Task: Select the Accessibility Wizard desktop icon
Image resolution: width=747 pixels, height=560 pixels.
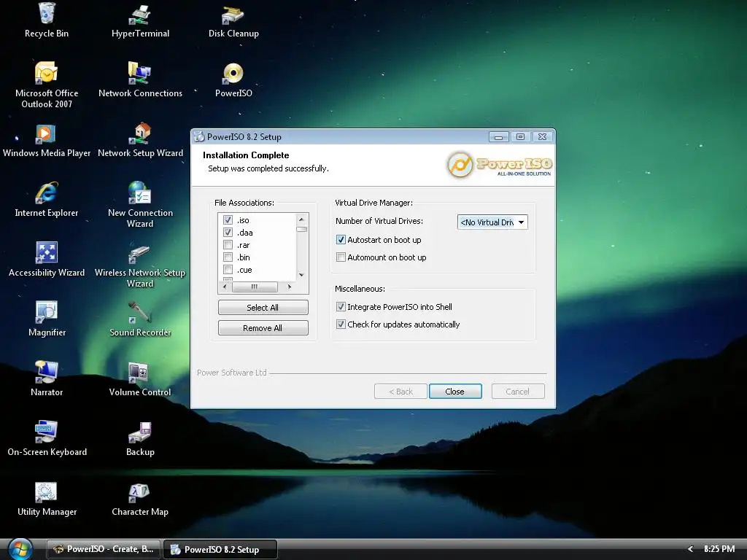Action: pos(47,259)
